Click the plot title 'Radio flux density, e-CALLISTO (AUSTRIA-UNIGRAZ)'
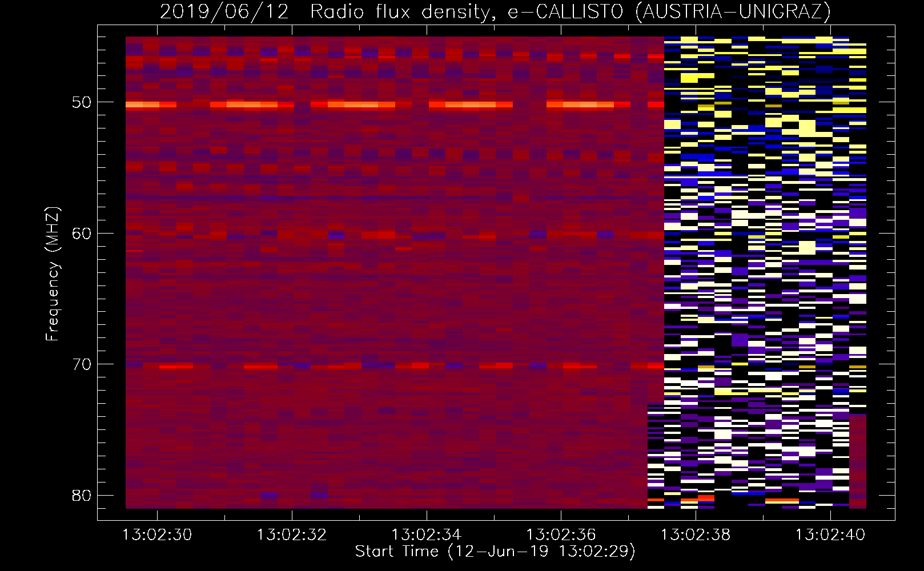924x571 pixels. pyautogui.click(x=571, y=11)
